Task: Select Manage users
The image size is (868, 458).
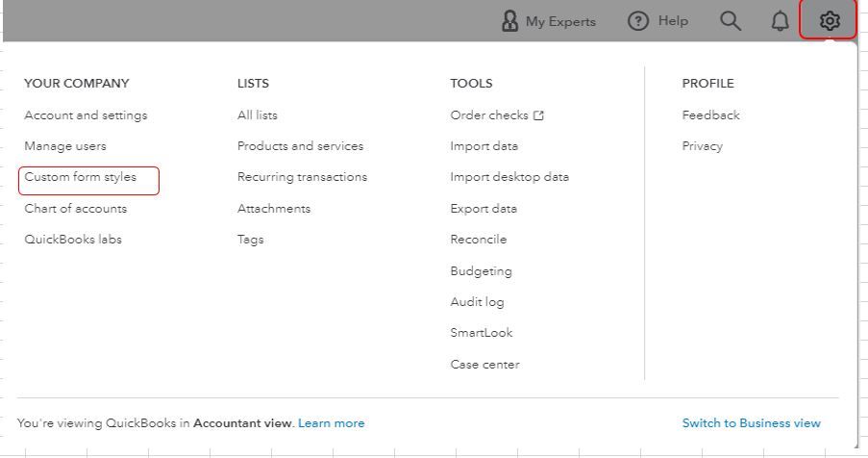Action: tap(65, 146)
